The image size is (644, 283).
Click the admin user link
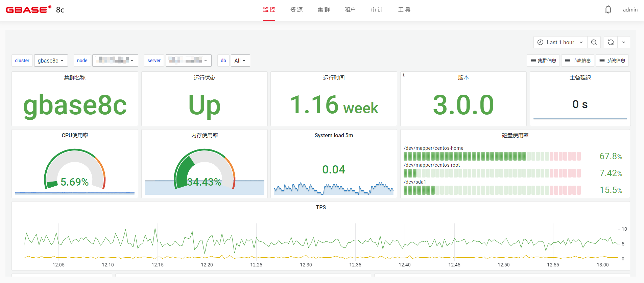point(630,10)
